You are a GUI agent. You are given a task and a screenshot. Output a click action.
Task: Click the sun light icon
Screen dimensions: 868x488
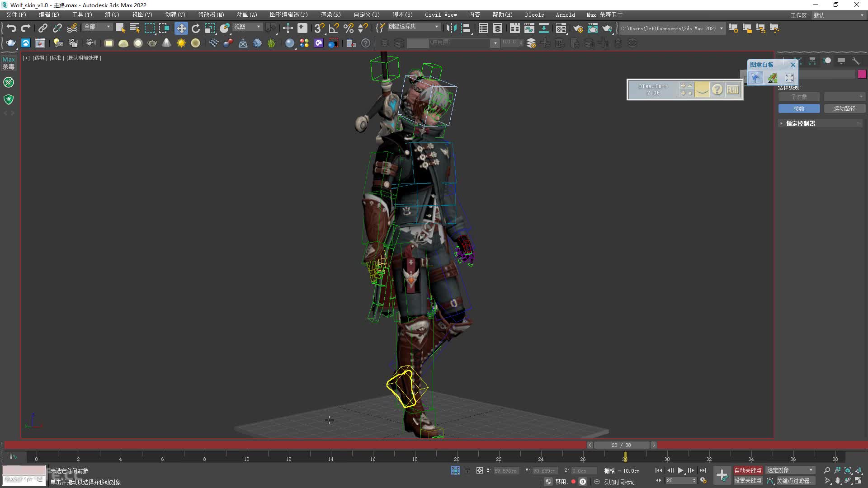pyautogui.click(x=181, y=43)
